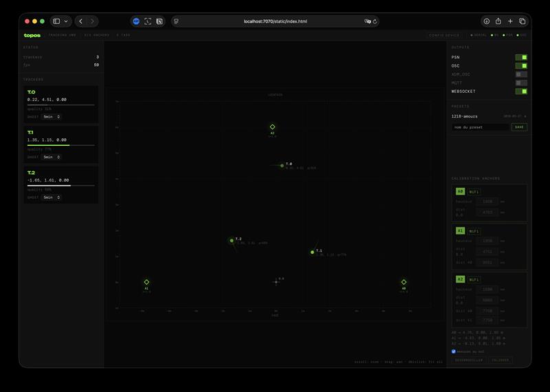
Task: Click the T.2 tracker dot on the map
Action: tap(232, 241)
